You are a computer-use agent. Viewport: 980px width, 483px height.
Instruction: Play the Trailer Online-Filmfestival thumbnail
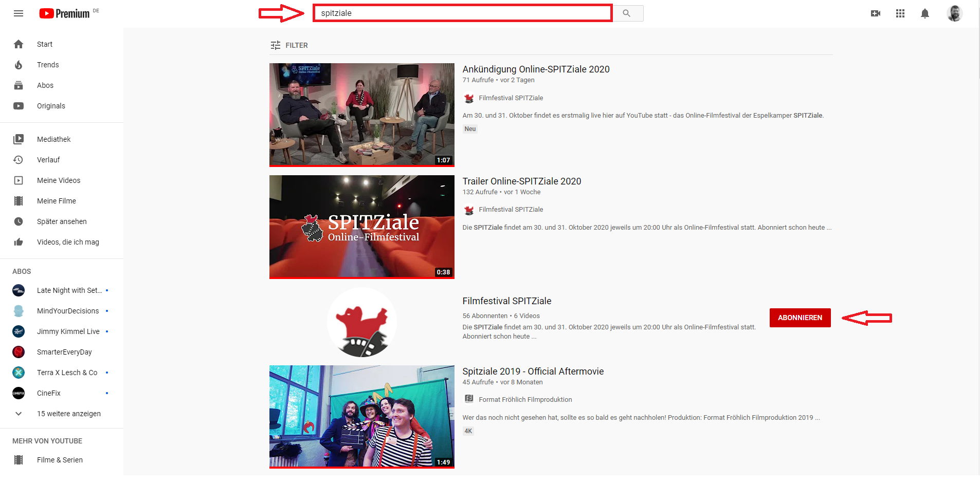(362, 227)
